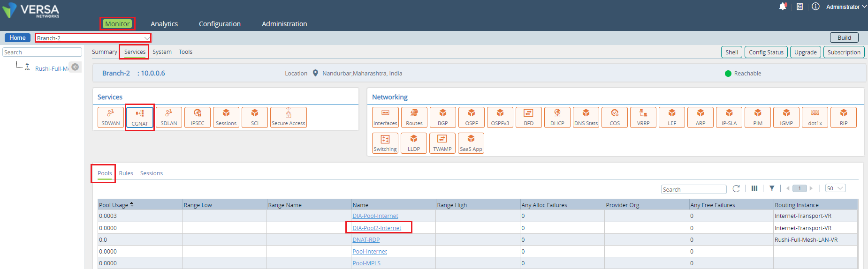The image size is (868, 269).
Task: Open the dot1x networking icon
Action: pos(815,117)
